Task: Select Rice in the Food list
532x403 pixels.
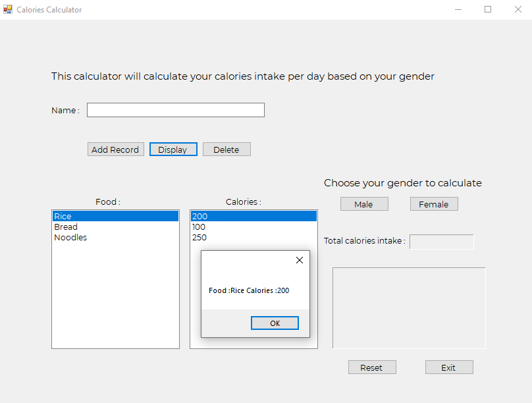Action: coord(115,216)
